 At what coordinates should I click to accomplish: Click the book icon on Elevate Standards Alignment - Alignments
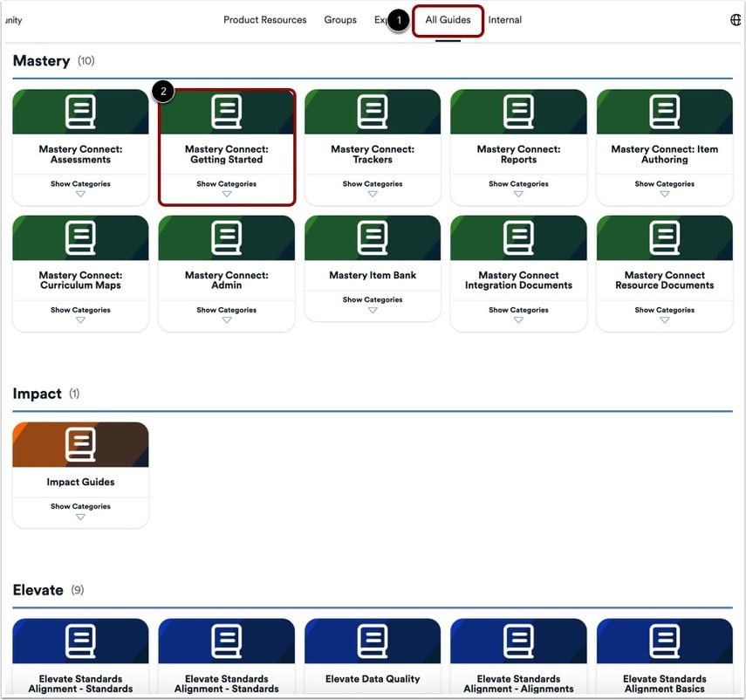[x=518, y=641]
